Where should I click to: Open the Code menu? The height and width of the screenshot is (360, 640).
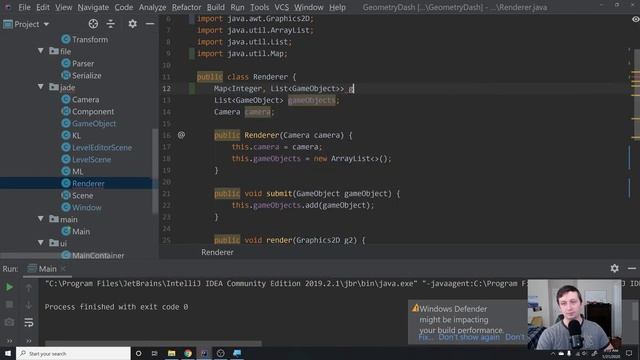click(x=124, y=7)
